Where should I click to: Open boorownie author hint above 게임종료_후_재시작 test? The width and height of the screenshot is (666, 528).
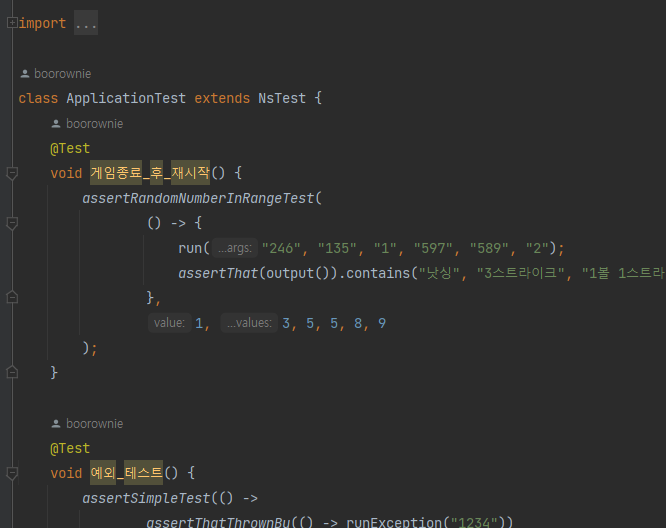tap(94, 124)
